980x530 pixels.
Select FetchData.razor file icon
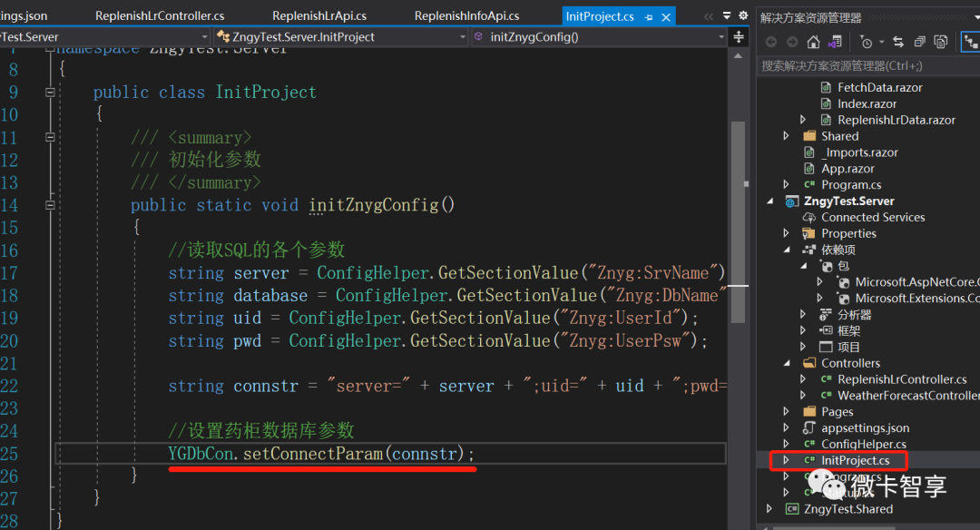[x=826, y=87]
